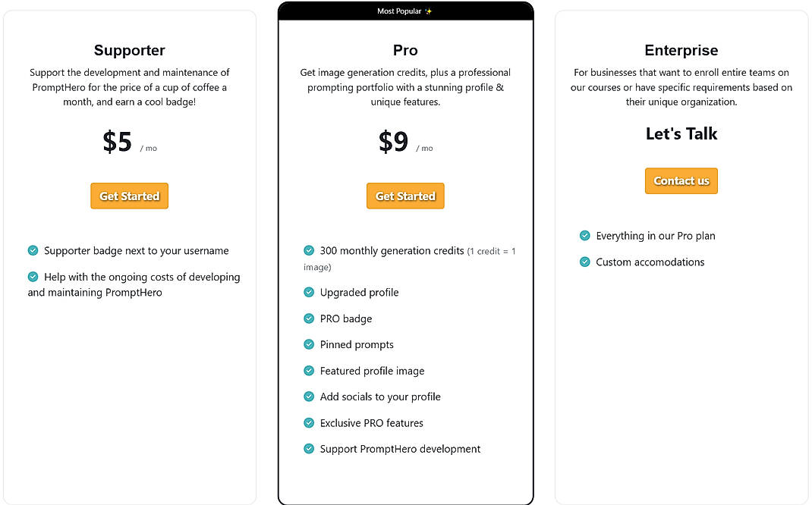
Task: Select the Supporter plan heading
Action: (x=129, y=50)
